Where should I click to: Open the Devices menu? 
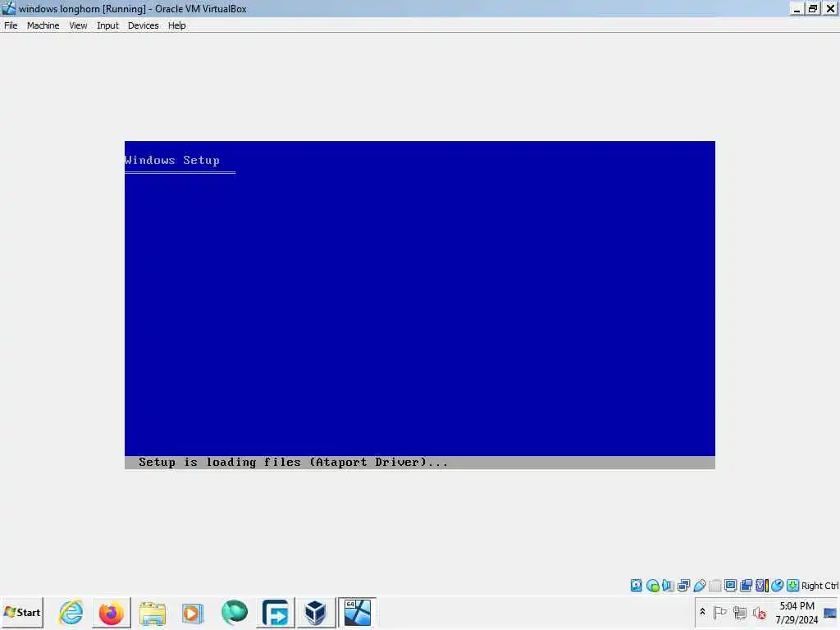click(x=143, y=25)
